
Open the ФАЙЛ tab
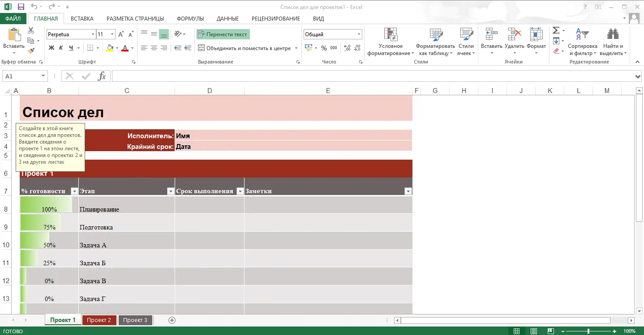pos(13,18)
